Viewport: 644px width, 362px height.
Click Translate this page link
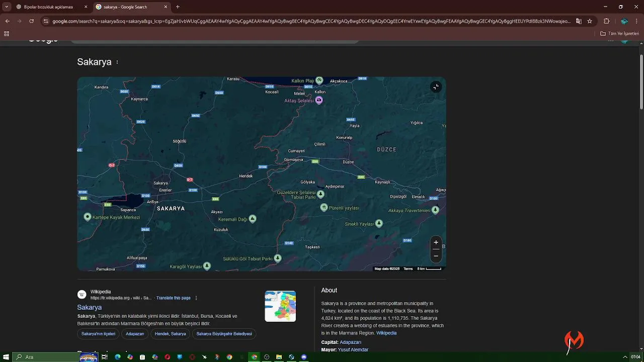tap(174, 298)
